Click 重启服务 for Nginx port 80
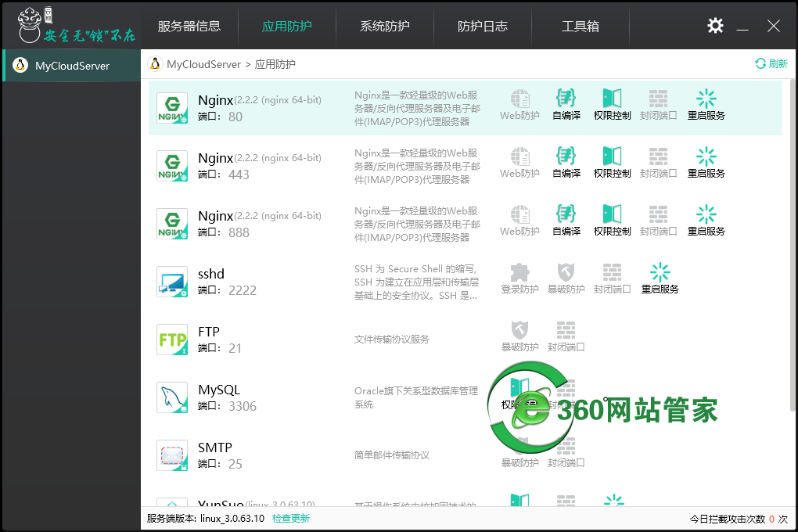798x532 pixels. [706, 105]
